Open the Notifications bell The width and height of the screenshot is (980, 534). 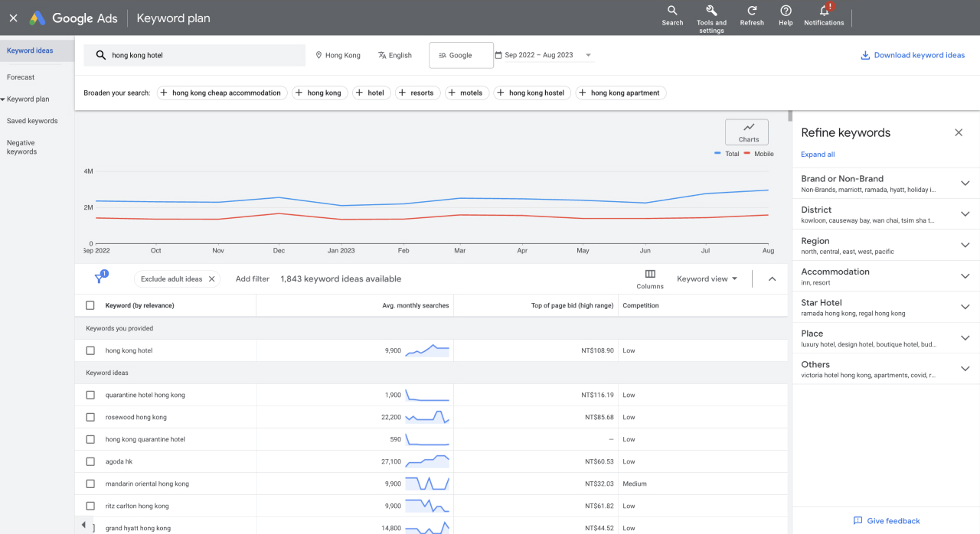click(x=824, y=11)
